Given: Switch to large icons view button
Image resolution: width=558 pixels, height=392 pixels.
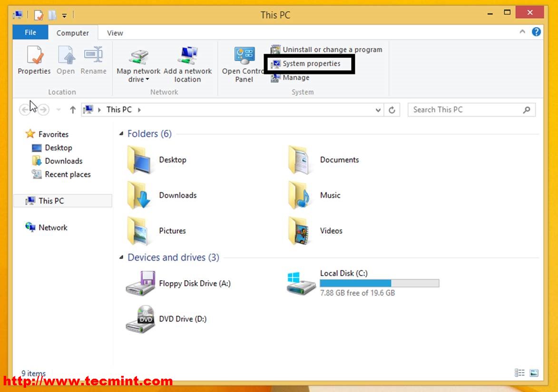Looking at the screenshot, I should pos(534,373).
